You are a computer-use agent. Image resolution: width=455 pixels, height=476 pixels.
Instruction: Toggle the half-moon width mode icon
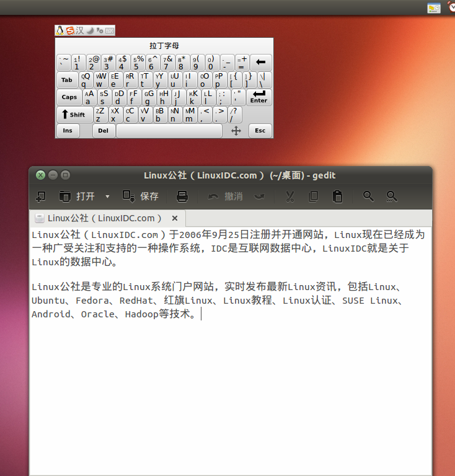(x=90, y=30)
